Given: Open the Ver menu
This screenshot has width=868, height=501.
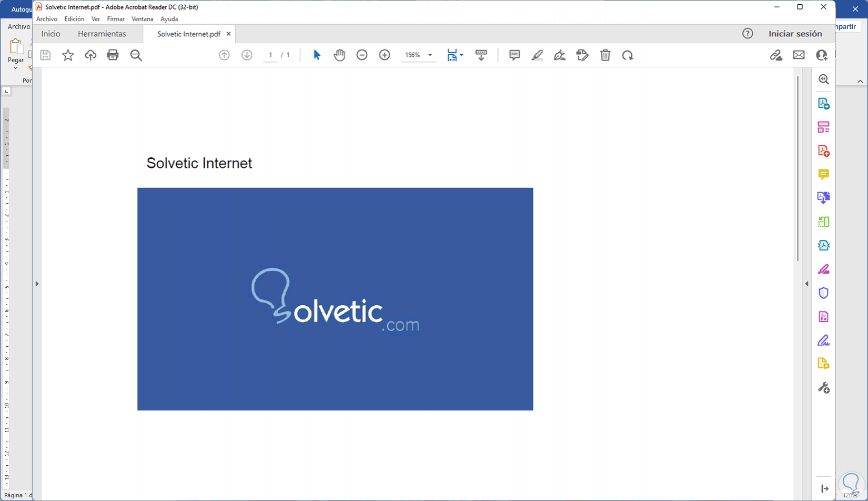Looking at the screenshot, I should [x=96, y=19].
